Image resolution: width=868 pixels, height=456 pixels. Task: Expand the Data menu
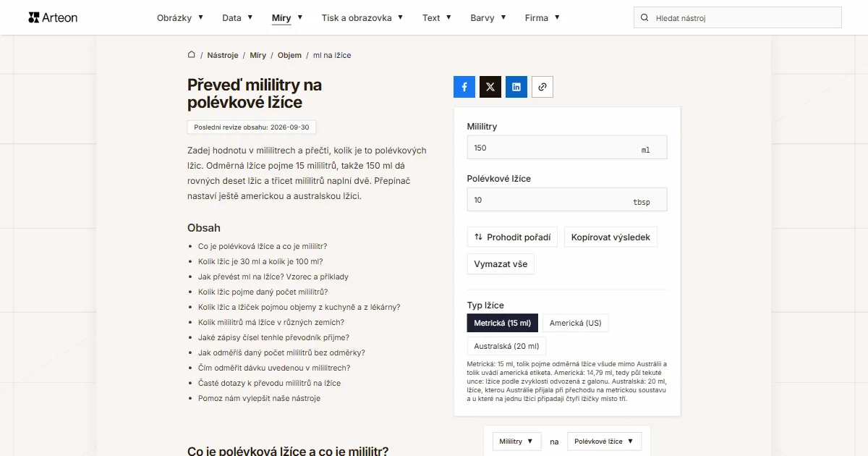point(237,18)
